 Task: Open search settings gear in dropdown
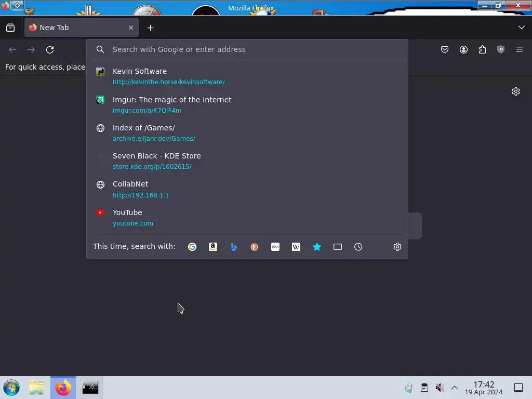(397, 247)
